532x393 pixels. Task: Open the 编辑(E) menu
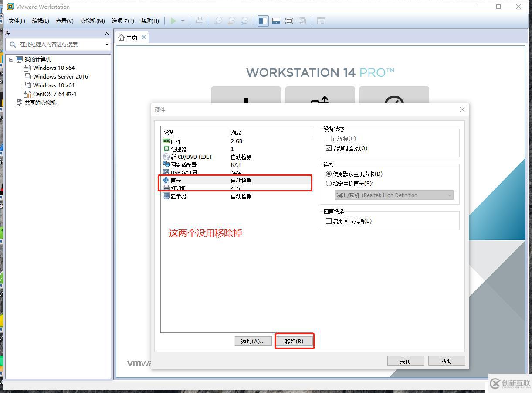point(41,21)
